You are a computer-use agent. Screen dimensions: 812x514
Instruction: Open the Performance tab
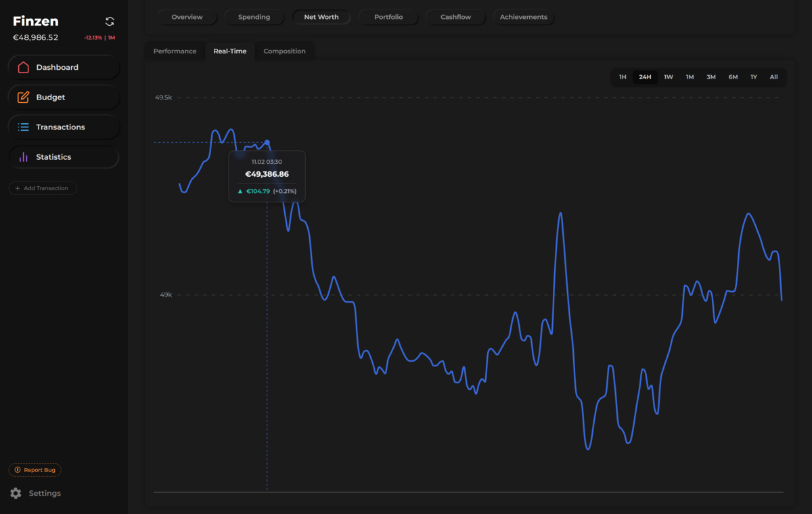coord(175,51)
